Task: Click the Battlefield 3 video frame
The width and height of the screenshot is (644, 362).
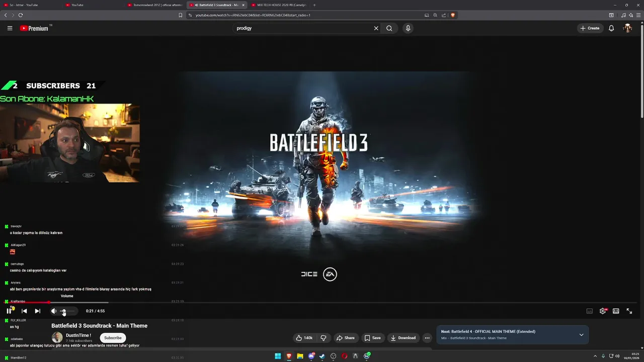Action: (322, 166)
